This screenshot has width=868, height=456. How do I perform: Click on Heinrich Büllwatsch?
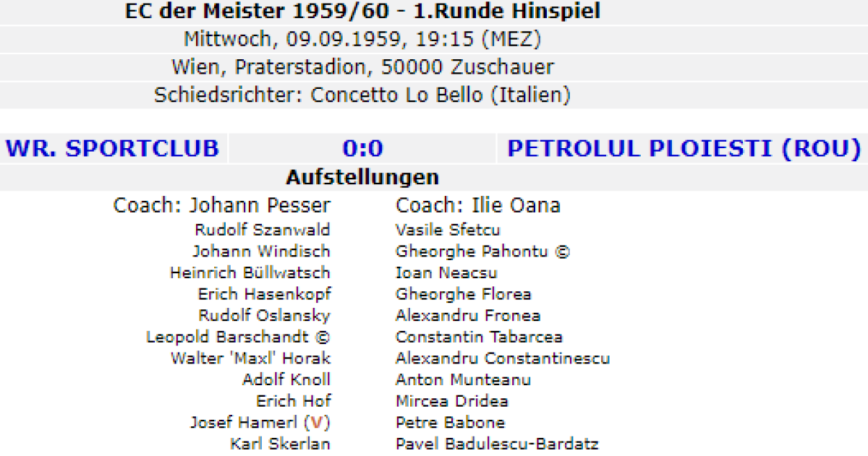tap(250, 272)
